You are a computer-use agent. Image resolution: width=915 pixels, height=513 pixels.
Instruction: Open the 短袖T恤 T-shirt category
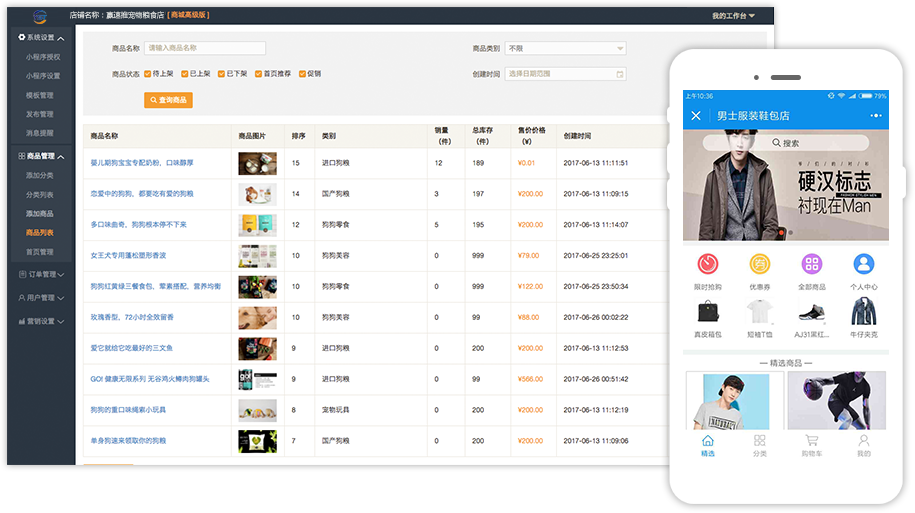(x=759, y=312)
